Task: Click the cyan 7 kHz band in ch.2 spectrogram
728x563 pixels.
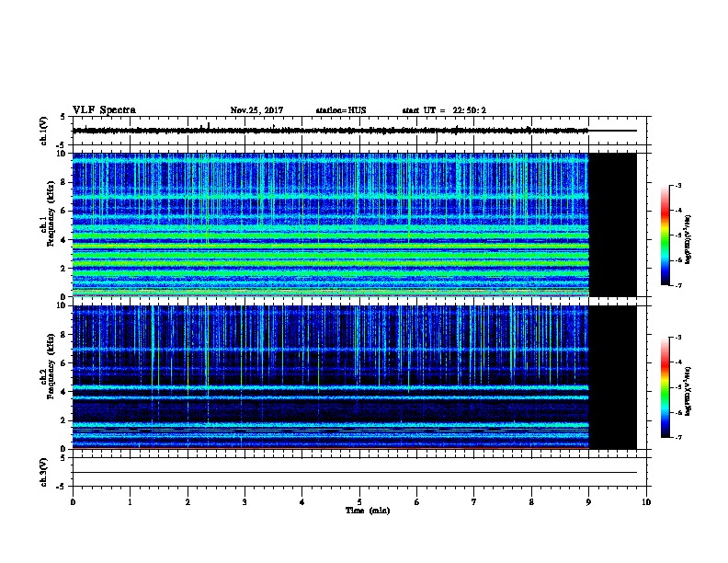Action: pos(331,349)
